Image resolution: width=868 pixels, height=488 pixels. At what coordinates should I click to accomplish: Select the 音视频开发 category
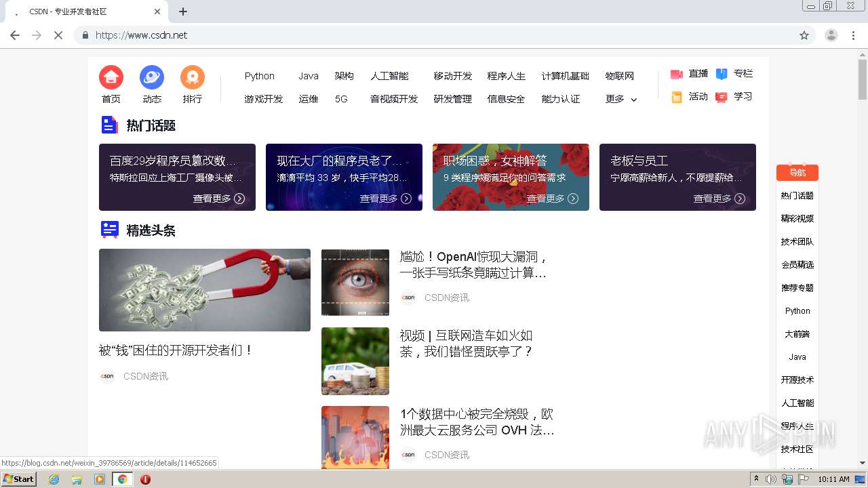[x=394, y=99]
